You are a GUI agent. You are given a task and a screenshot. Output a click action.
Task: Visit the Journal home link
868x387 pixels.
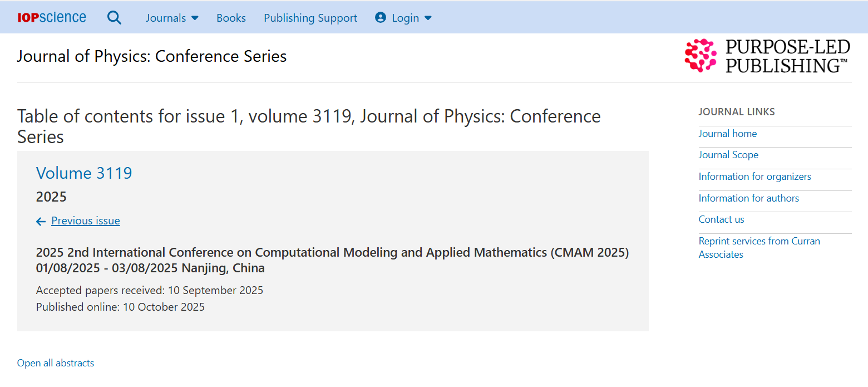[x=728, y=134]
